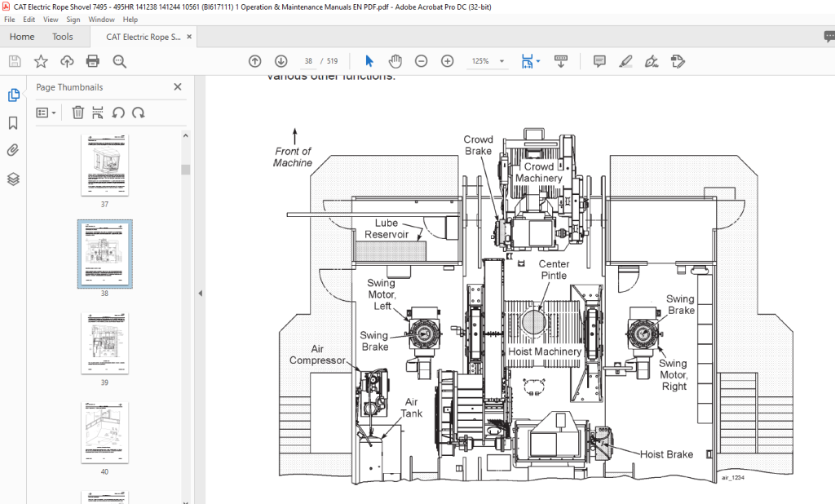
Task: Toggle the Layers panel
Action: (13, 179)
